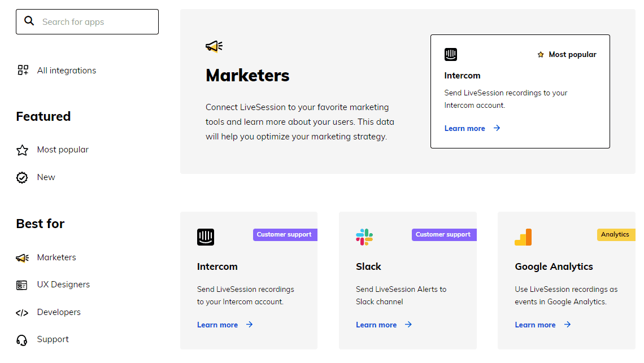Click the Support headset icon
The height and width of the screenshot is (363, 644).
[22, 340]
